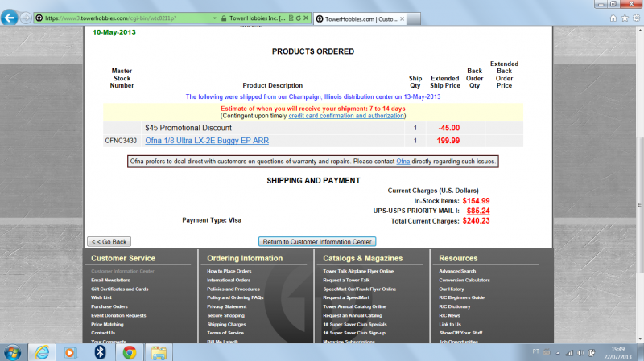Open the browser Home icon
This screenshot has height=361, width=644.
pyautogui.click(x=613, y=18)
